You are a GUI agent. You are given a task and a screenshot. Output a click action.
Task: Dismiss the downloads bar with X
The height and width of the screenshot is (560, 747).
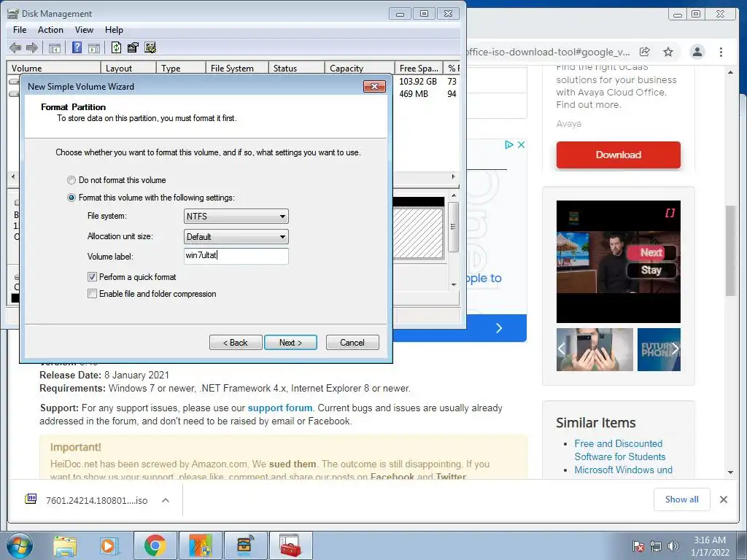(724, 499)
